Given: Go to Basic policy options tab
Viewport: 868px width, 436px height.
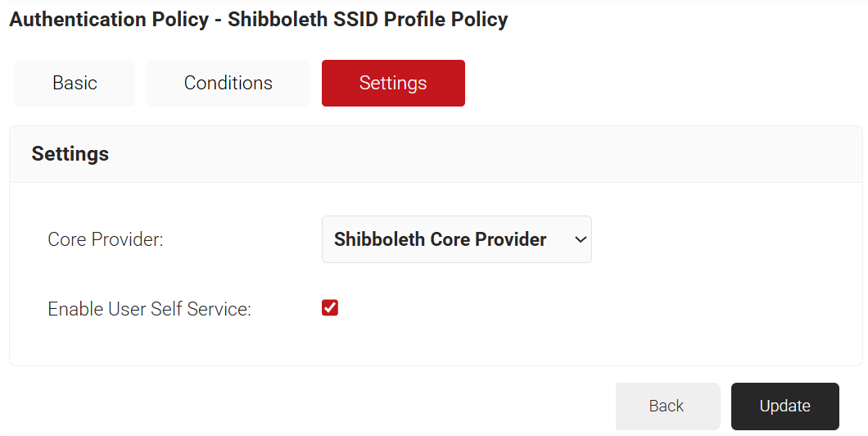Looking at the screenshot, I should point(75,83).
